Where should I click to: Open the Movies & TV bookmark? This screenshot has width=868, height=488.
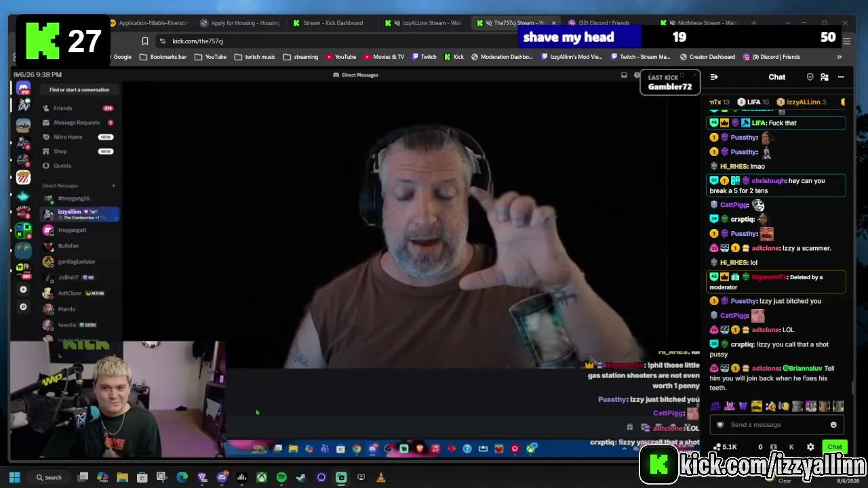coord(383,57)
